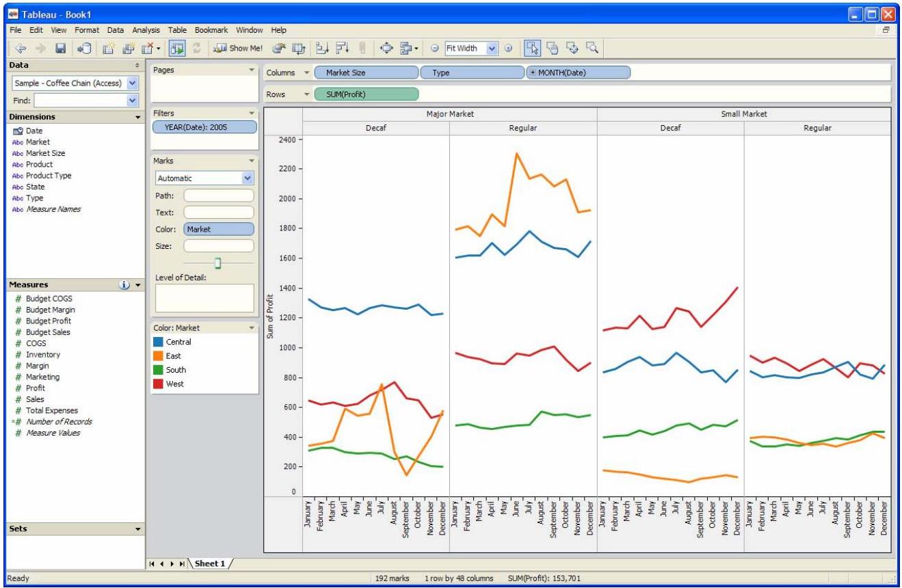Screen dimensions: 902x588
Task: Open the Analysis menu
Action: tap(144, 30)
